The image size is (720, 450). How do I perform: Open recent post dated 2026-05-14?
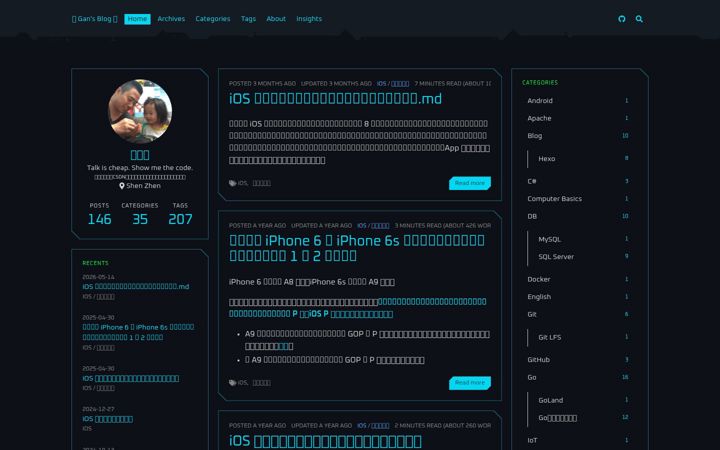click(x=135, y=287)
